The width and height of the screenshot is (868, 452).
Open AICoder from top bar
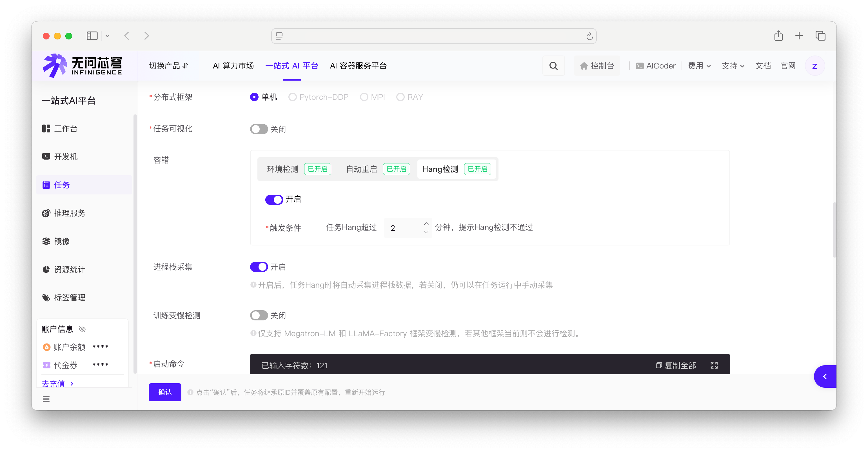[x=656, y=66]
